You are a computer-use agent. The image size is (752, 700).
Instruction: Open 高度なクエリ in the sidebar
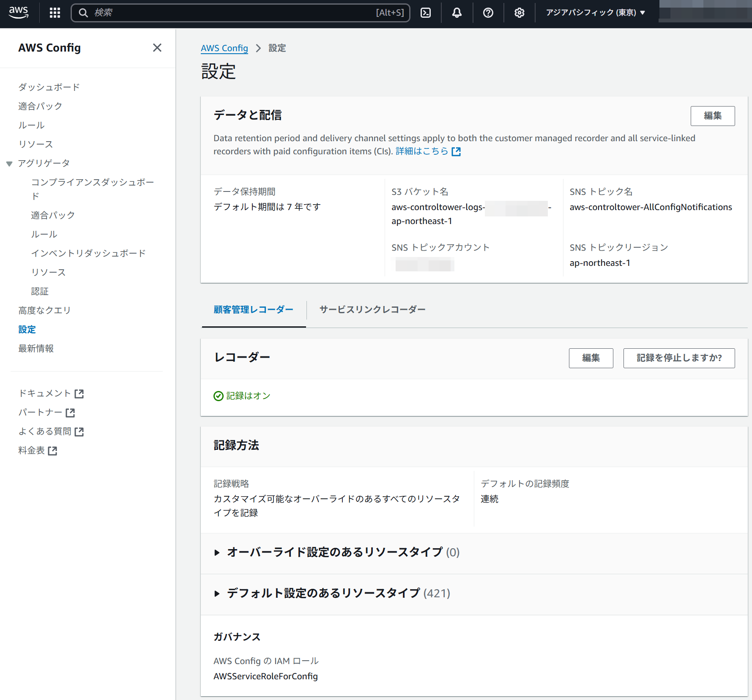44,310
